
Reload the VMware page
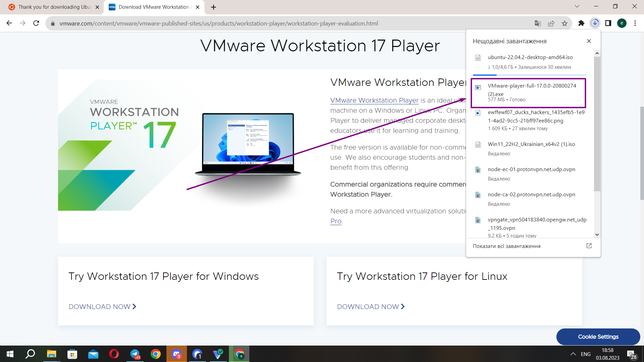(36, 23)
